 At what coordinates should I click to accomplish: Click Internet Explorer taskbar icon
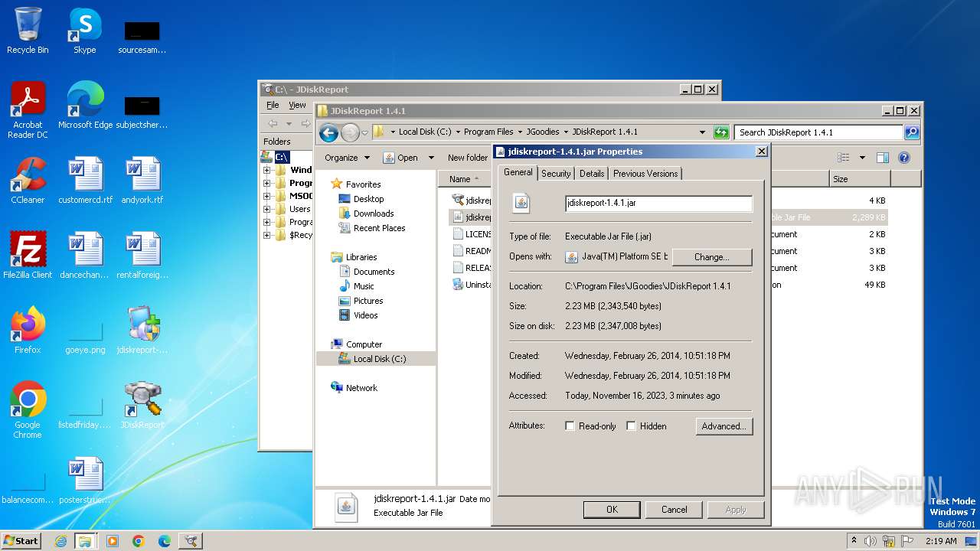(x=60, y=541)
